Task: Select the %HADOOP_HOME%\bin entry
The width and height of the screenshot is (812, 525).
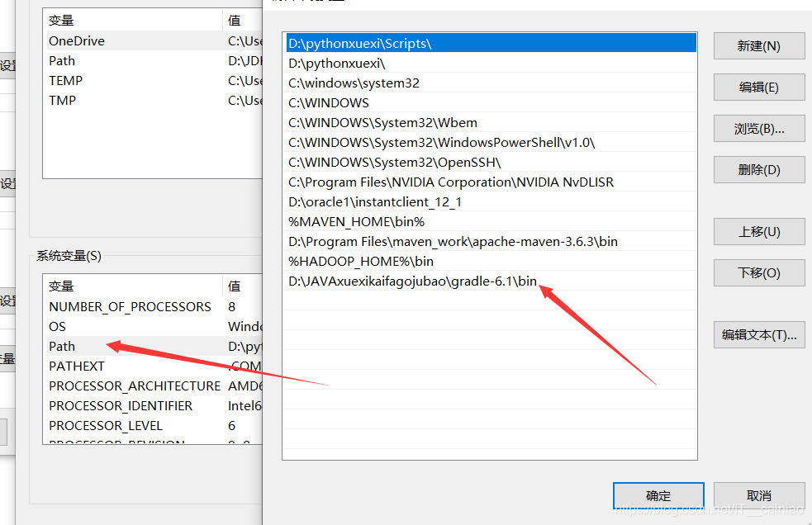Action: point(491,262)
